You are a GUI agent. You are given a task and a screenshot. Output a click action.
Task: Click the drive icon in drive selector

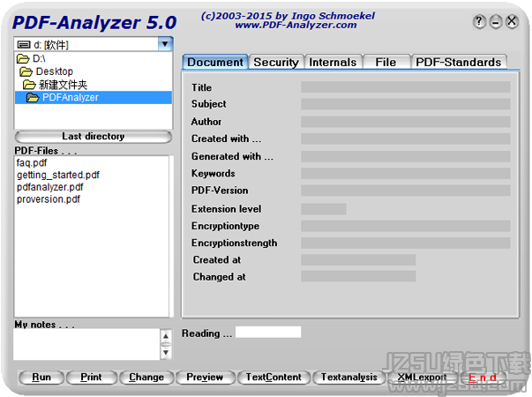point(24,44)
